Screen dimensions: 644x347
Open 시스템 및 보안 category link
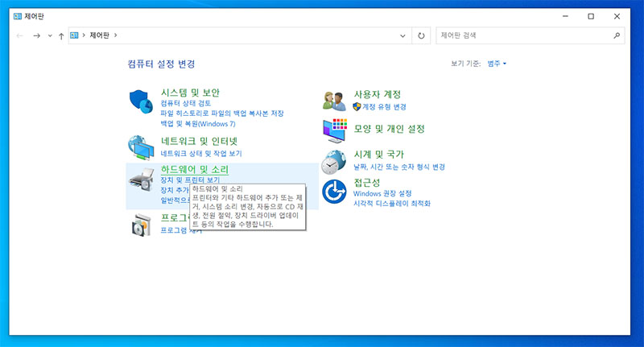pos(190,93)
